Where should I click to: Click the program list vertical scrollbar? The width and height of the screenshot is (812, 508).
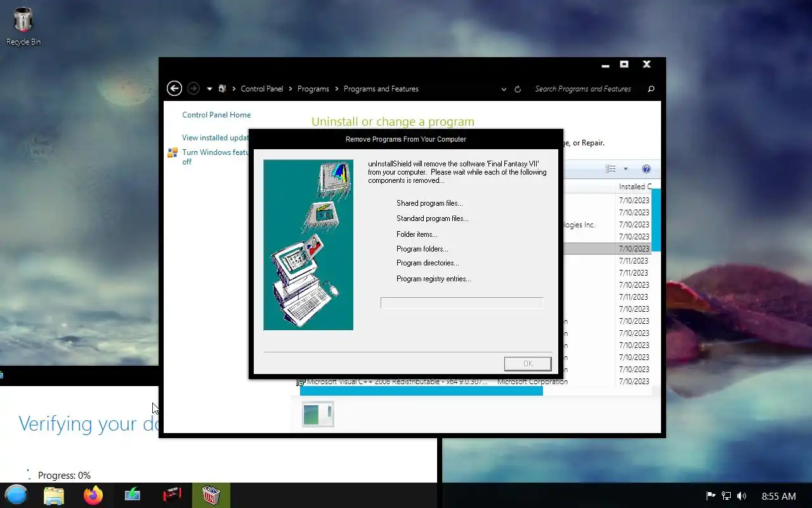point(657,219)
